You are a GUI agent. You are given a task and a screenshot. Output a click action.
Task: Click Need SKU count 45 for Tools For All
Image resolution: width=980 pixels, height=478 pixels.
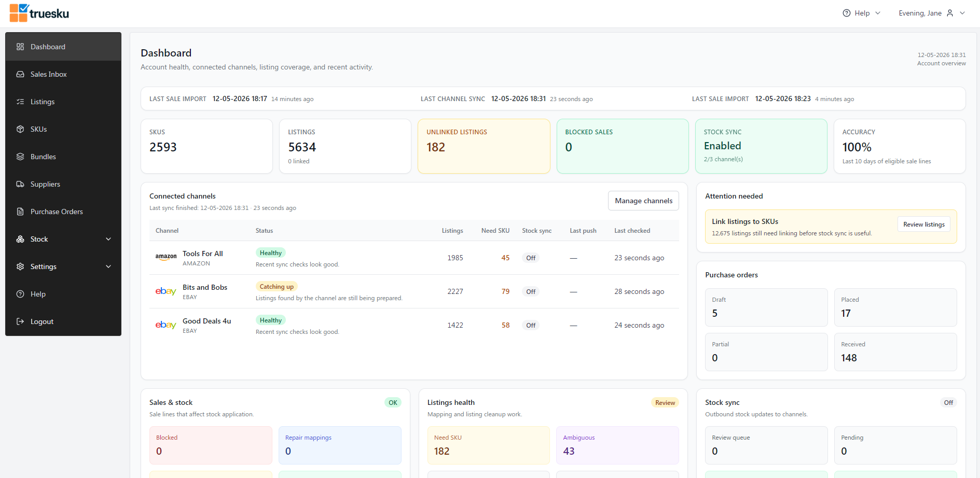(x=505, y=258)
